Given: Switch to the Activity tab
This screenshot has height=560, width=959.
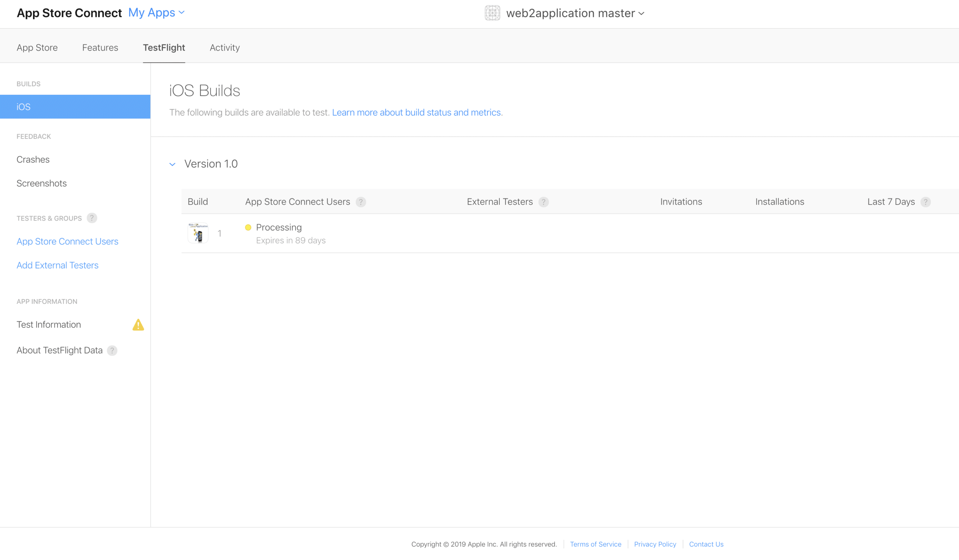Looking at the screenshot, I should click(x=224, y=48).
